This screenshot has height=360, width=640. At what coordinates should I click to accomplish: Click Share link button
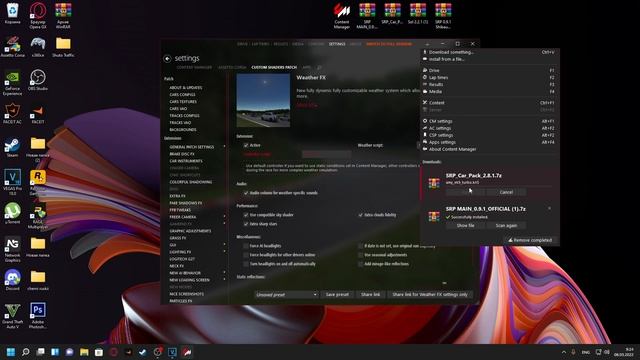point(370,294)
